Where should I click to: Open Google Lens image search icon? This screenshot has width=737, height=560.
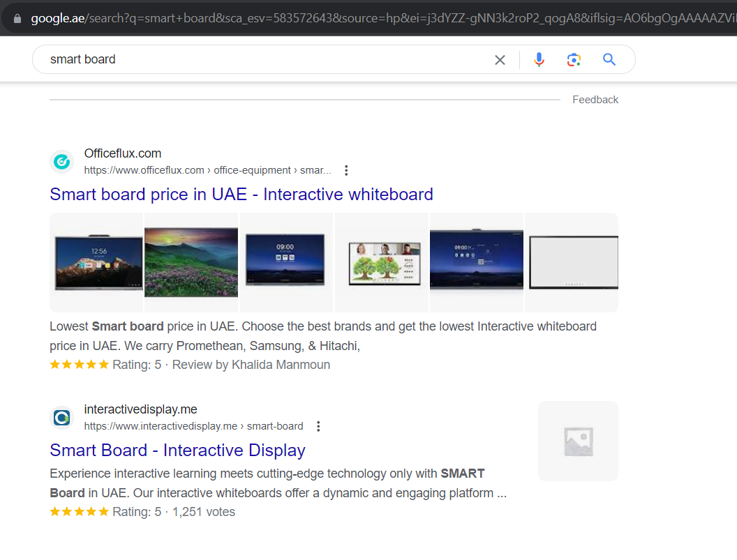[x=574, y=60]
